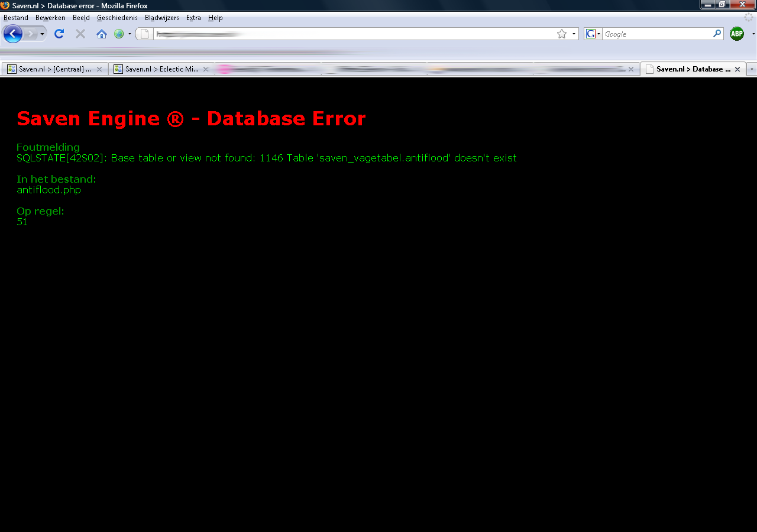Bookmark this page with the star icon
The width and height of the screenshot is (757, 532).
561,34
